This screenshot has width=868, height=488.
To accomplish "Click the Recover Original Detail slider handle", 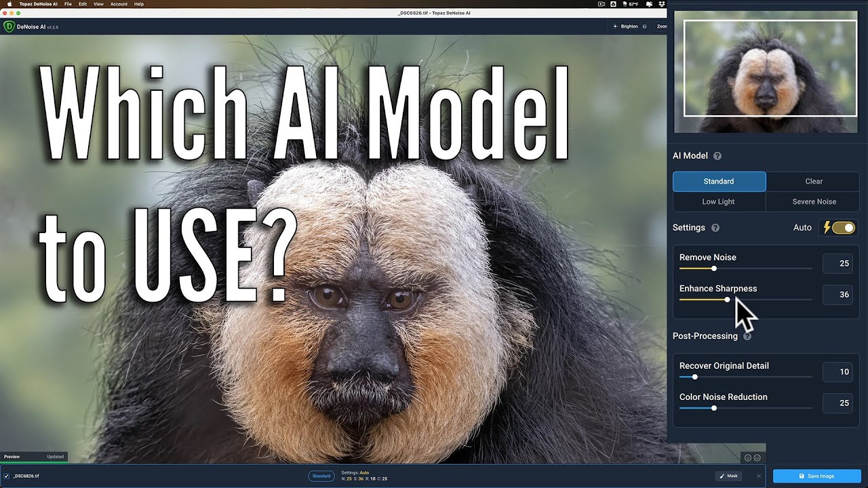I will 694,377.
